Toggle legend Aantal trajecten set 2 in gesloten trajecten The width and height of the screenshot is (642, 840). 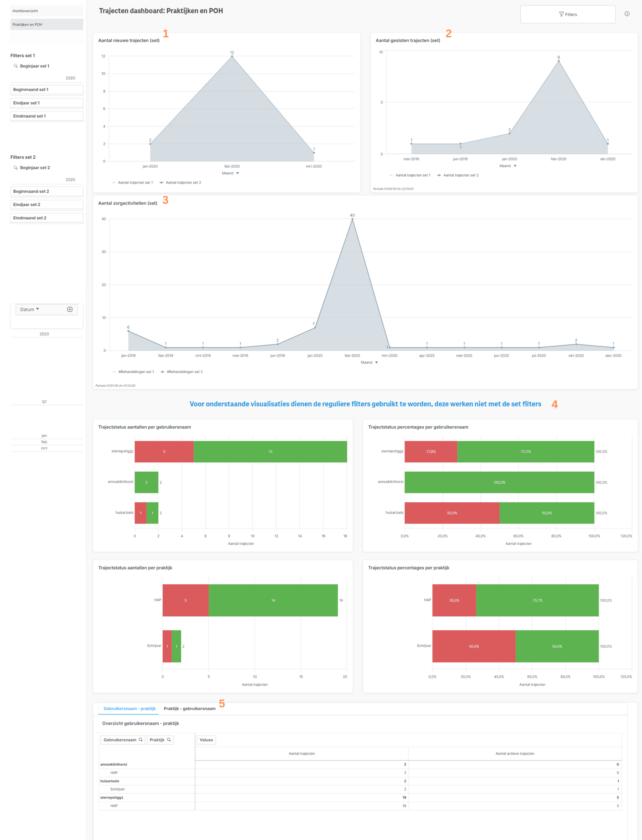pyautogui.click(x=457, y=175)
